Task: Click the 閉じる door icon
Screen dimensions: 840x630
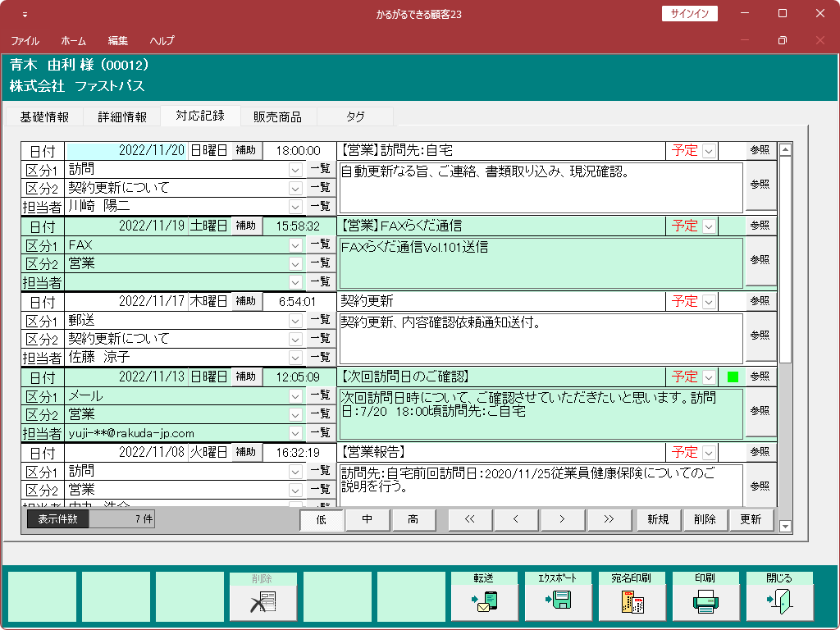Action: [x=779, y=602]
